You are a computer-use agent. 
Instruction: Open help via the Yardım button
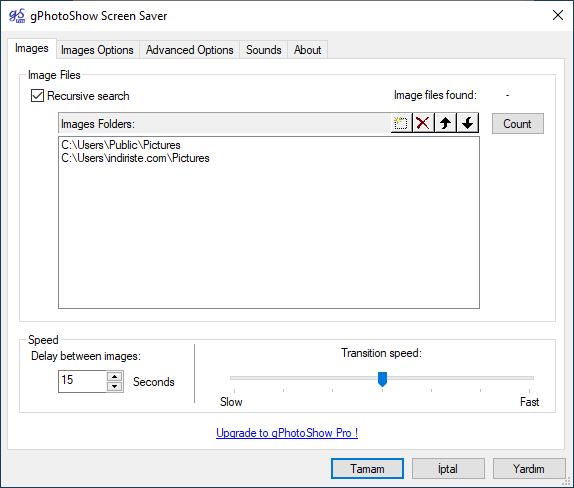point(529,469)
